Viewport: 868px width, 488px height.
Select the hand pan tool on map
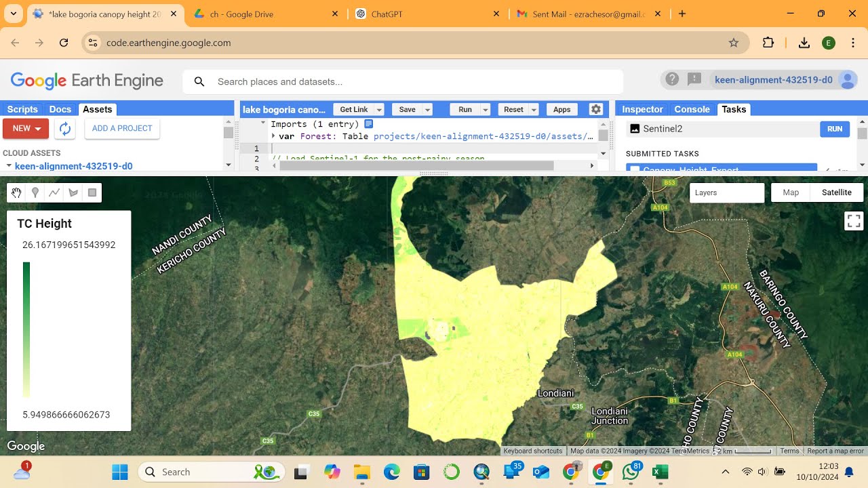(16, 192)
